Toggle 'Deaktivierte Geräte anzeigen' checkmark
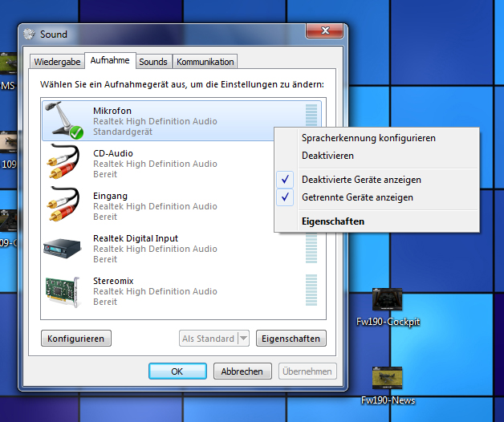The image size is (504, 422). coord(361,180)
